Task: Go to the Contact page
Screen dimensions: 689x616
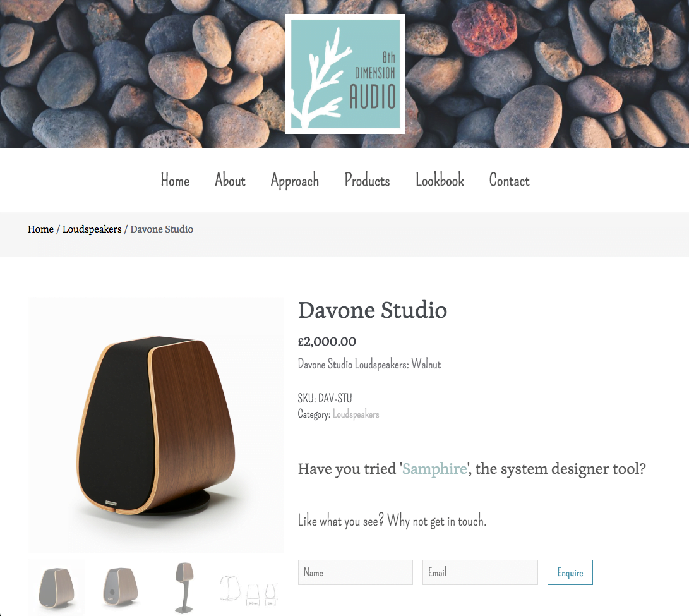Action: point(509,180)
